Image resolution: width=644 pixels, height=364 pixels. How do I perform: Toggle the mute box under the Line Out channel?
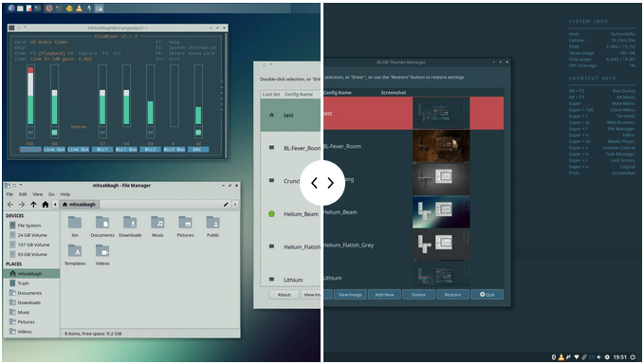pos(54,133)
